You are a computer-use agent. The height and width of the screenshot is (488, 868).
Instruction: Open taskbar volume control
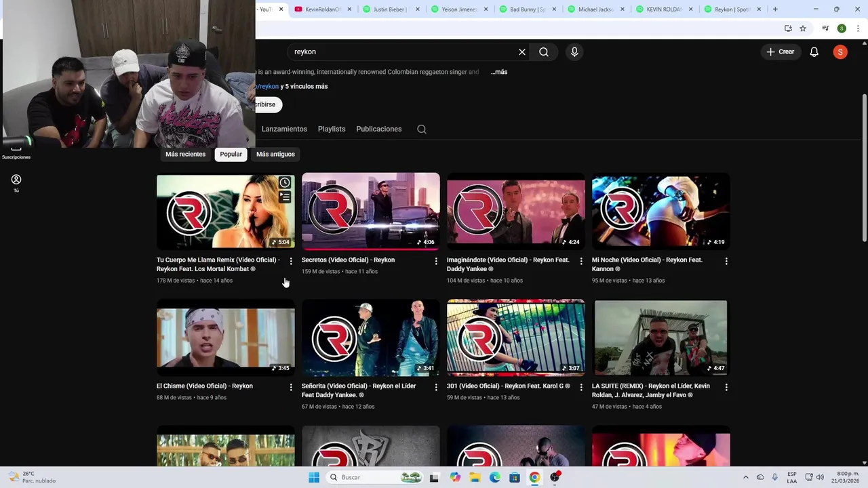pyautogui.click(x=820, y=477)
